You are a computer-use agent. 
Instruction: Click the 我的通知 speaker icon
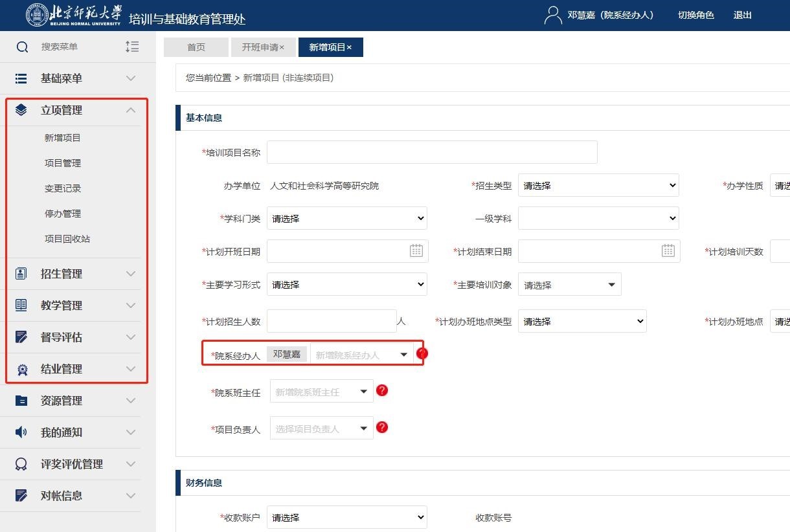click(21, 432)
